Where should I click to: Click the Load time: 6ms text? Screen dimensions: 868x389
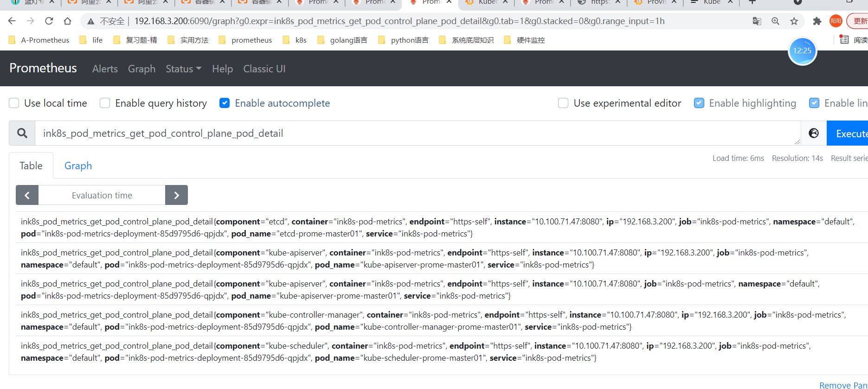(x=738, y=158)
